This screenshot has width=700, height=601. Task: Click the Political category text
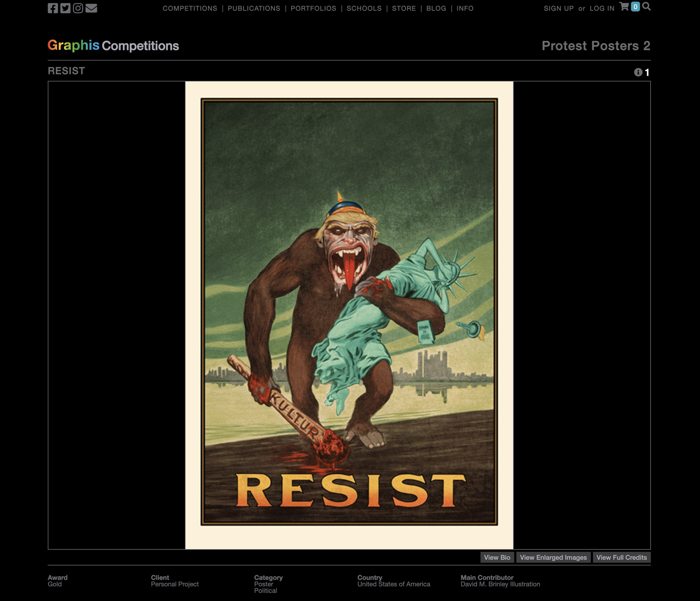[x=265, y=591]
